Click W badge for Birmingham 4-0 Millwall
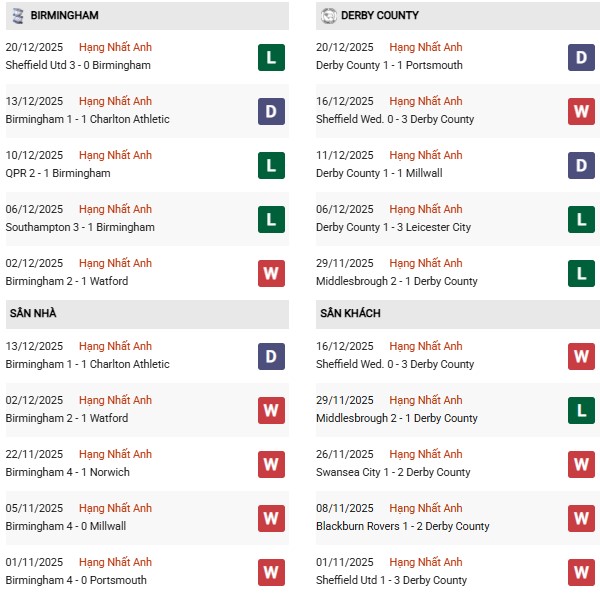600x596 pixels. coord(271,518)
